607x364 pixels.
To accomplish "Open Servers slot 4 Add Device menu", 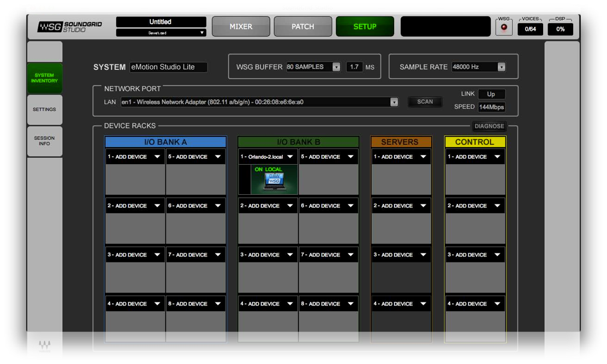I will click(x=401, y=304).
